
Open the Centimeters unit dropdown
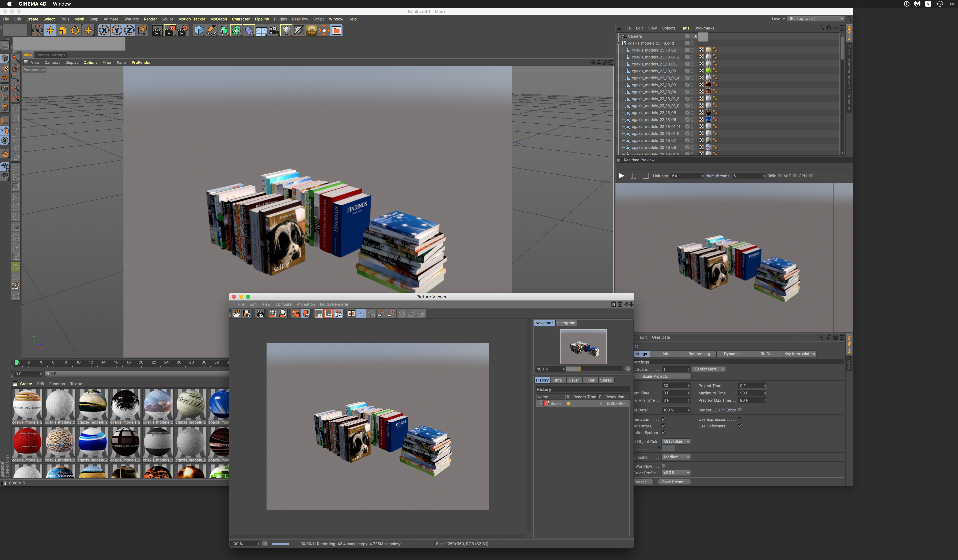[709, 369]
